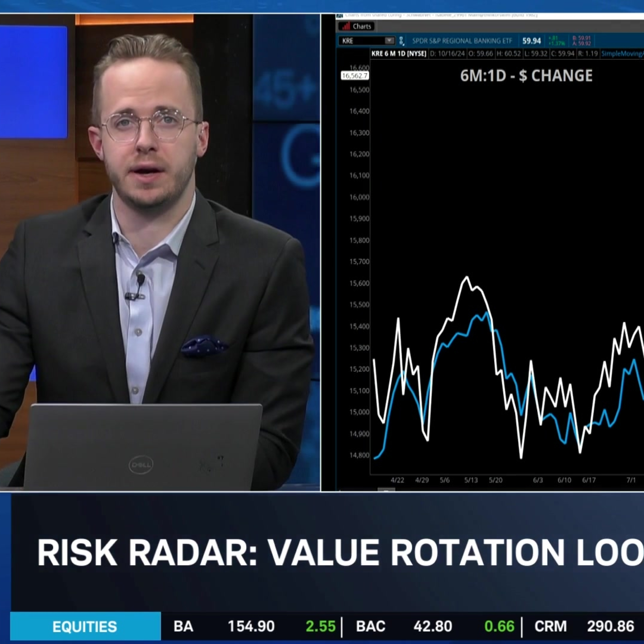Click the CRM price 290.86
The image size is (644, 644).
611,626
